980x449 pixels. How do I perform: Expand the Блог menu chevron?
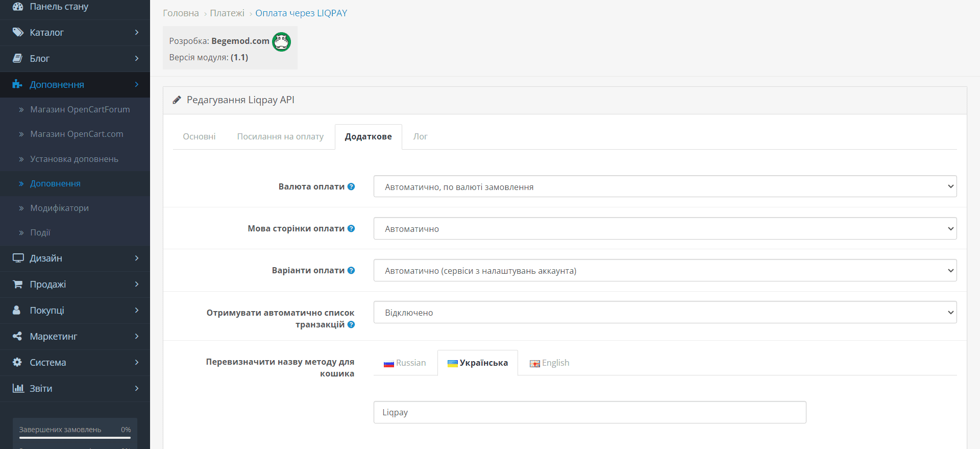pos(137,58)
